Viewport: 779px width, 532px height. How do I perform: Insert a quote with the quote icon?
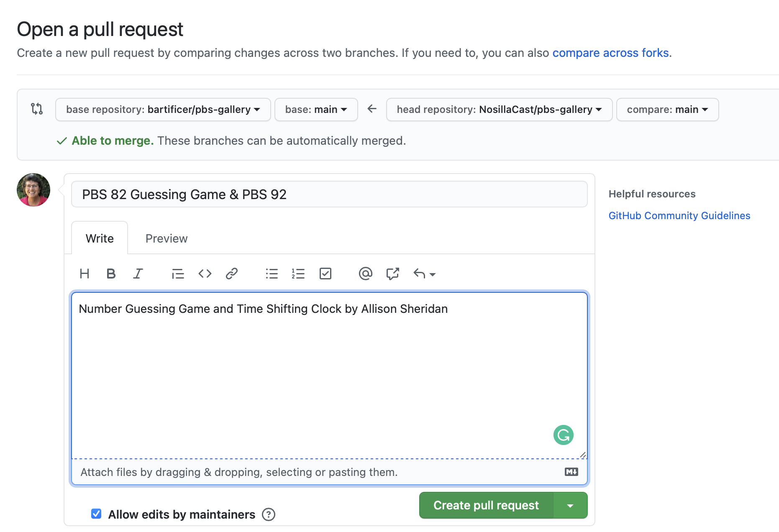(x=178, y=274)
